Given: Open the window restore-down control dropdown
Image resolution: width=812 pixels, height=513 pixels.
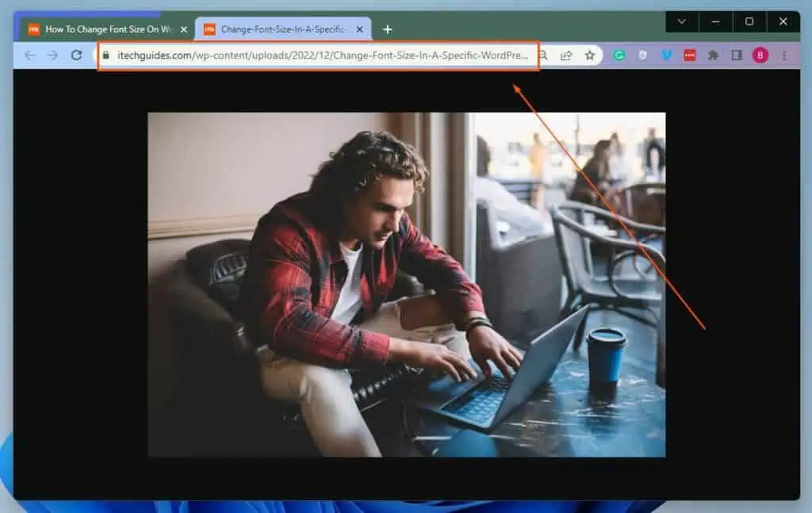Looking at the screenshot, I should pyautogui.click(x=748, y=21).
